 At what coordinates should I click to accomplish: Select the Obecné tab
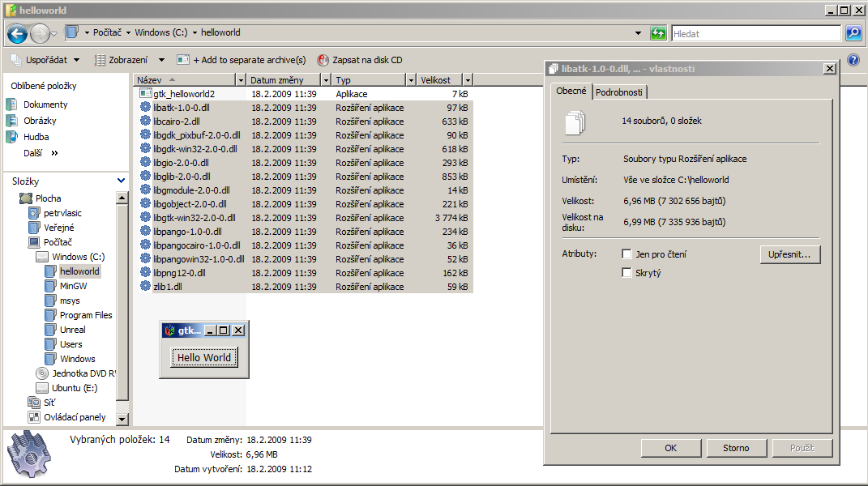pyautogui.click(x=571, y=91)
